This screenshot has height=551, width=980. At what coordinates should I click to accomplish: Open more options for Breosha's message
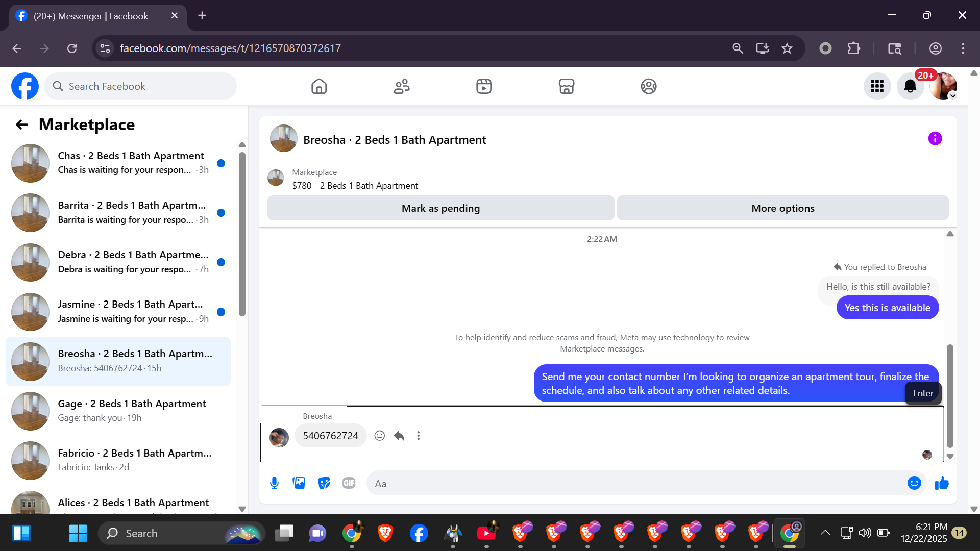419,436
